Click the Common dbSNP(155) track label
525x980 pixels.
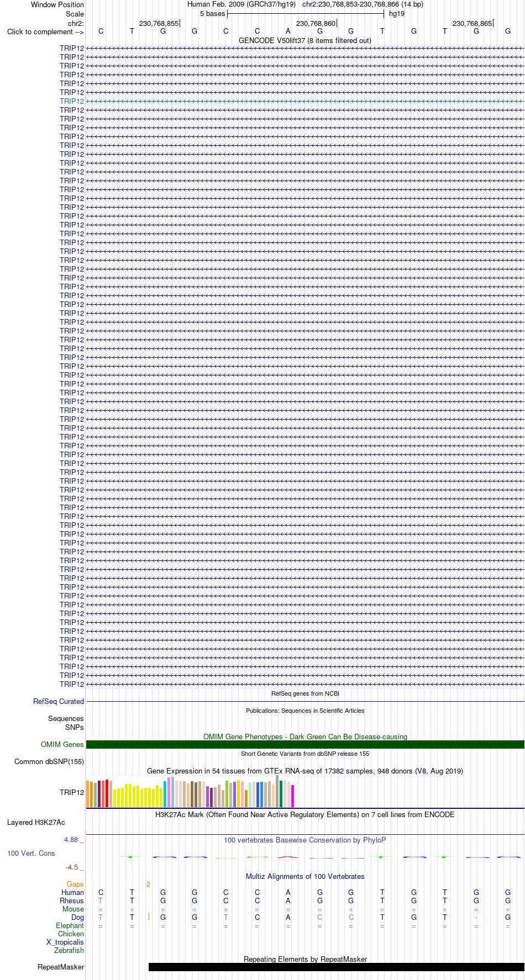[x=49, y=762]
